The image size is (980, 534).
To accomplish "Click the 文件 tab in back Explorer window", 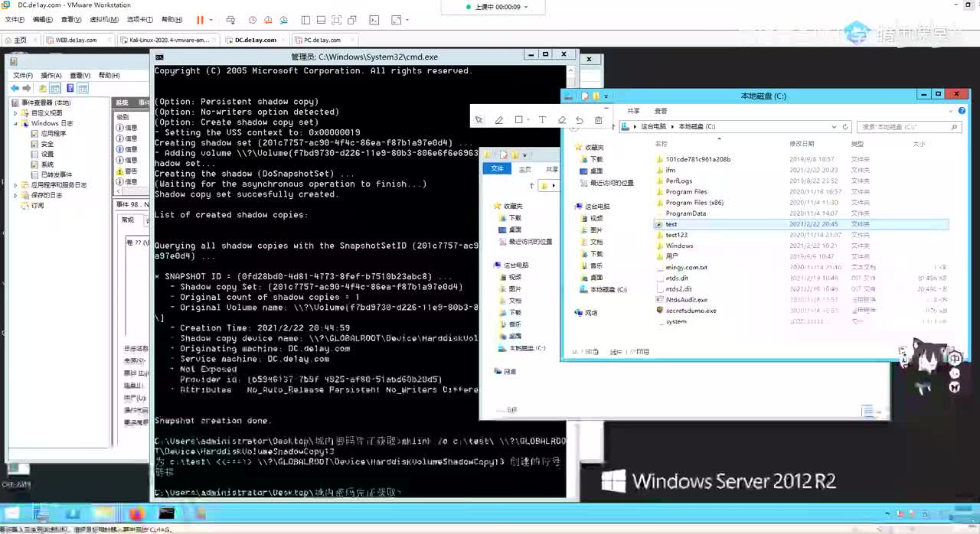I will pos(497,169).
